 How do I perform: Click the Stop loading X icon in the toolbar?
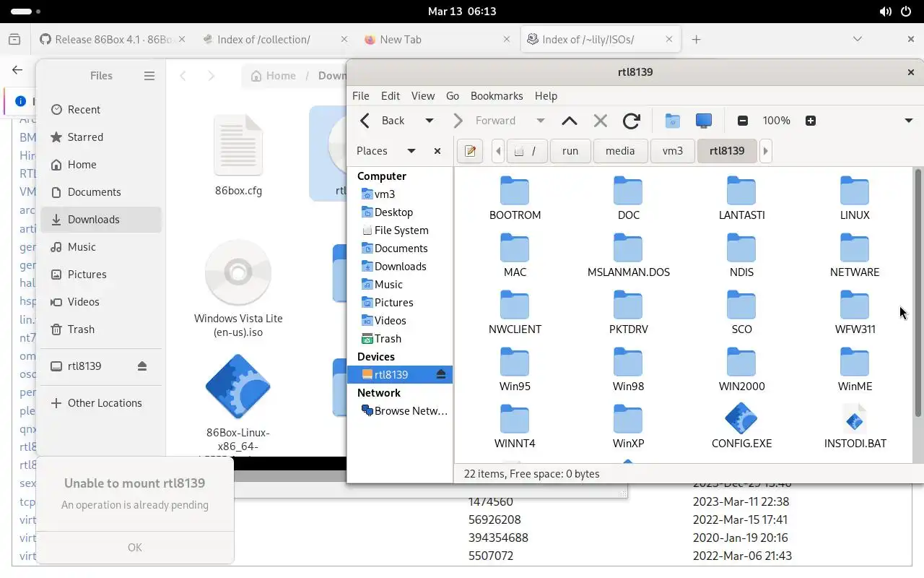point(600,121)
